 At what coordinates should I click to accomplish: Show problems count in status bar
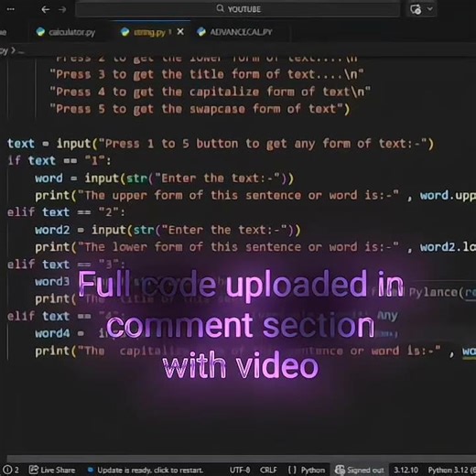point(11,470)
